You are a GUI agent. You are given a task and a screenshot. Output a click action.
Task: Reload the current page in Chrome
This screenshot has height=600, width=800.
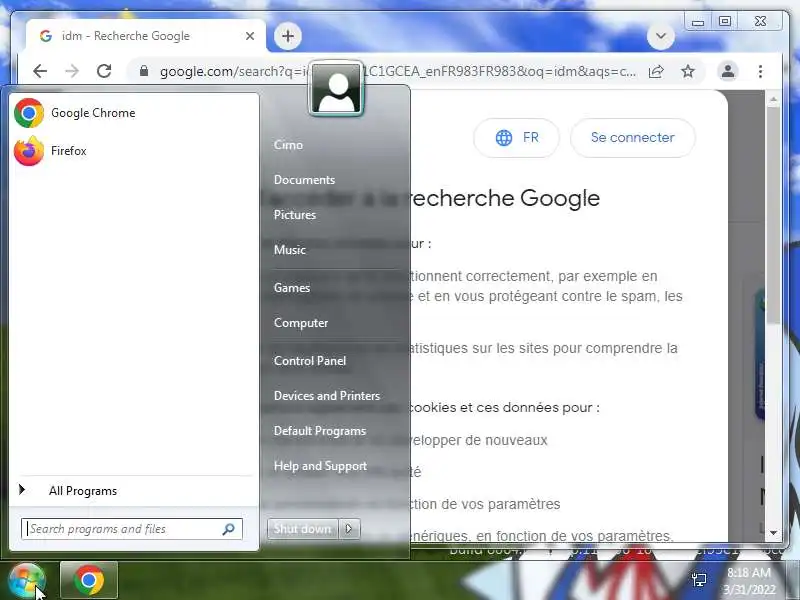tap(104, 71)
